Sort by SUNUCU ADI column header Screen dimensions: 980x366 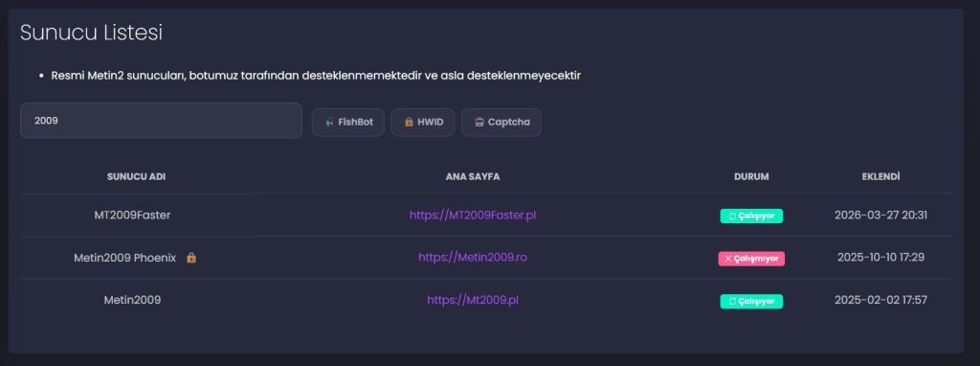tap(136, 177)
